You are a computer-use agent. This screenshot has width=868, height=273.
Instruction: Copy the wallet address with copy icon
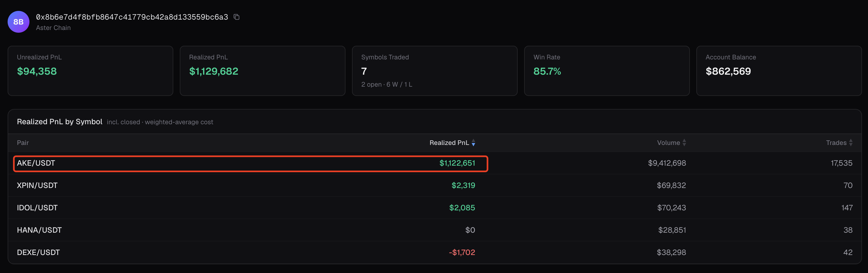(x=236, y=17)
